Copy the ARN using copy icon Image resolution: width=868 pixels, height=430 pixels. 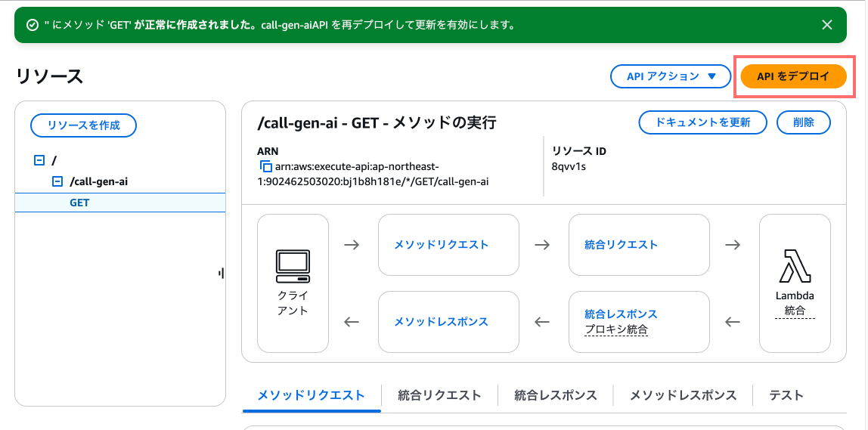point(265,166)
